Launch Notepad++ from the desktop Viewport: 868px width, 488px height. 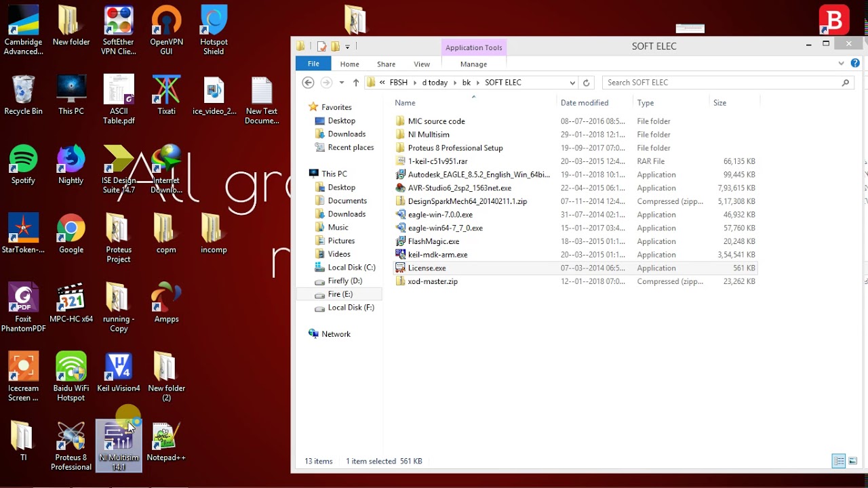(166, 441)
